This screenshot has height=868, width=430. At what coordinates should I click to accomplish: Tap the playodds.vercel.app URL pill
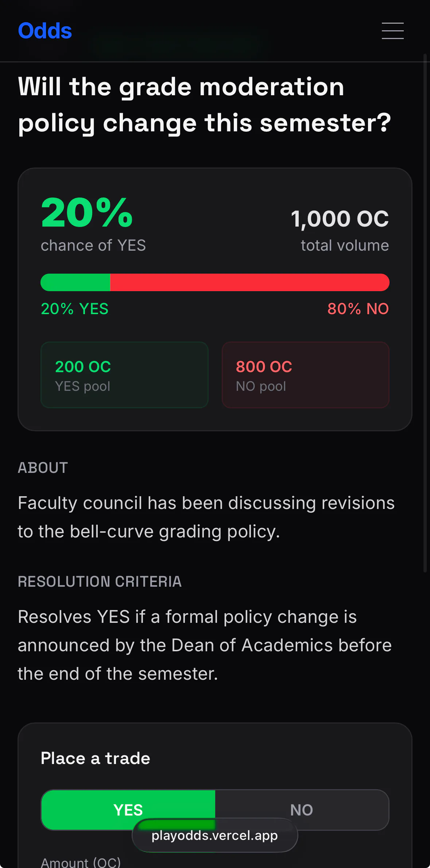pos(215,835)
